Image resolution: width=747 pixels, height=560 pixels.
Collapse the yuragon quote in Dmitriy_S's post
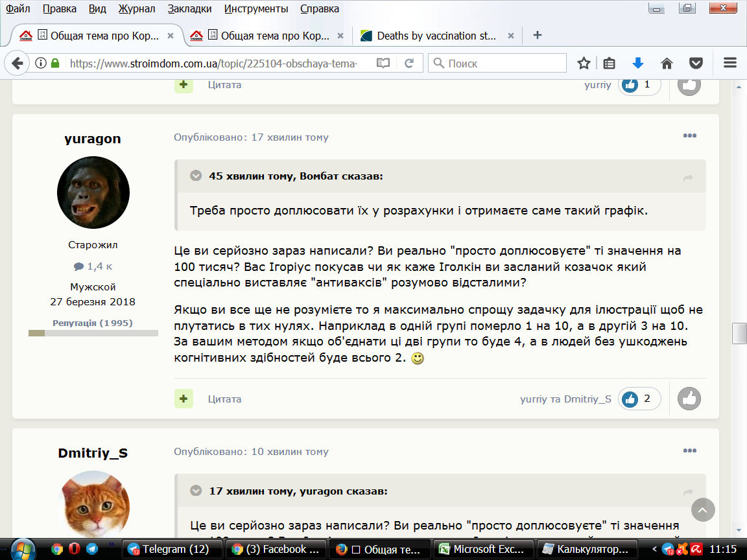click(x=196, y=491)
